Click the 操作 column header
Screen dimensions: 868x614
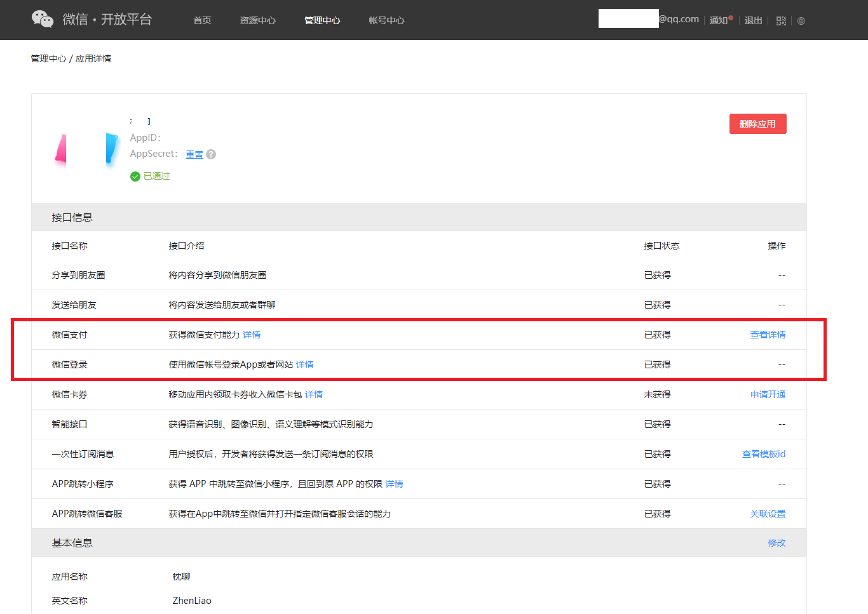(x=776, y=246)
